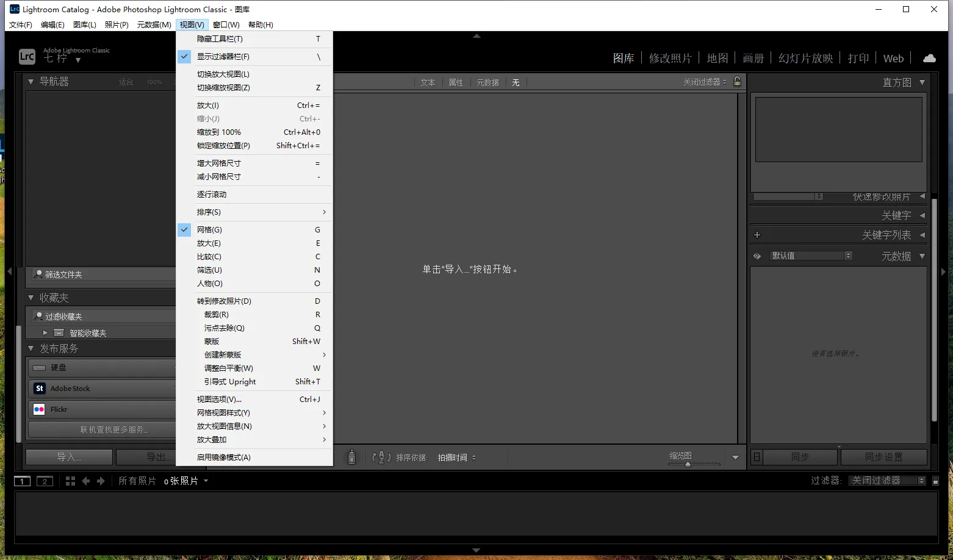The image size is (953, 560).
Task: Open the 关闭过滤器 filter dropdown at bottom right
Action: point(888,481)
